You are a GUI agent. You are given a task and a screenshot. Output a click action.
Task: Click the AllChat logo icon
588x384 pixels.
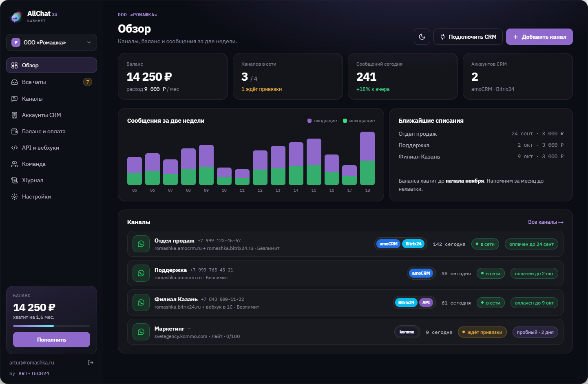click(x=16, y=17)
